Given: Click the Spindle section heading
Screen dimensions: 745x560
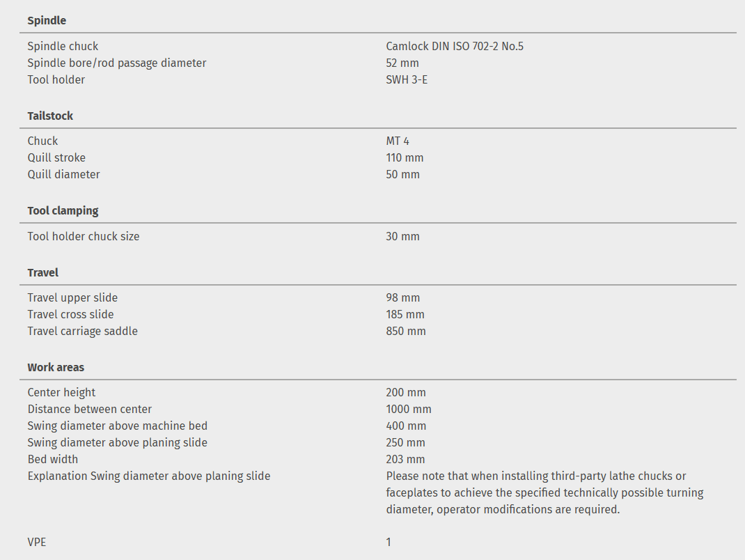Looking at the screenshot, I should click(47, 21).
